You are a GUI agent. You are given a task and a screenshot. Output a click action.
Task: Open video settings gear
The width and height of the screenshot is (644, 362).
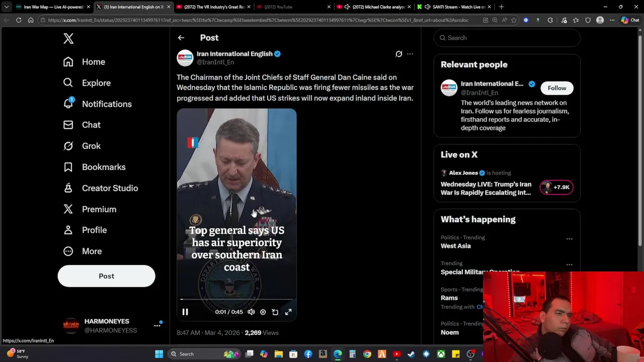263,312
